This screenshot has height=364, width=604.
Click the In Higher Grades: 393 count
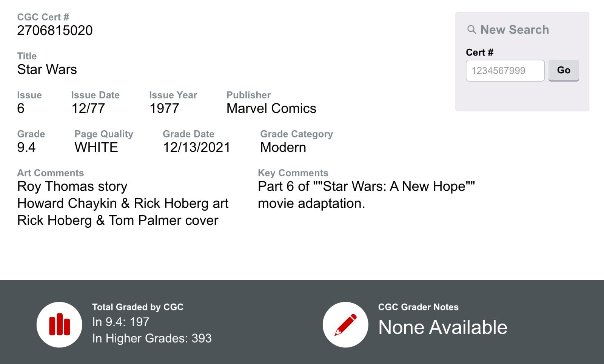[152, 338]
